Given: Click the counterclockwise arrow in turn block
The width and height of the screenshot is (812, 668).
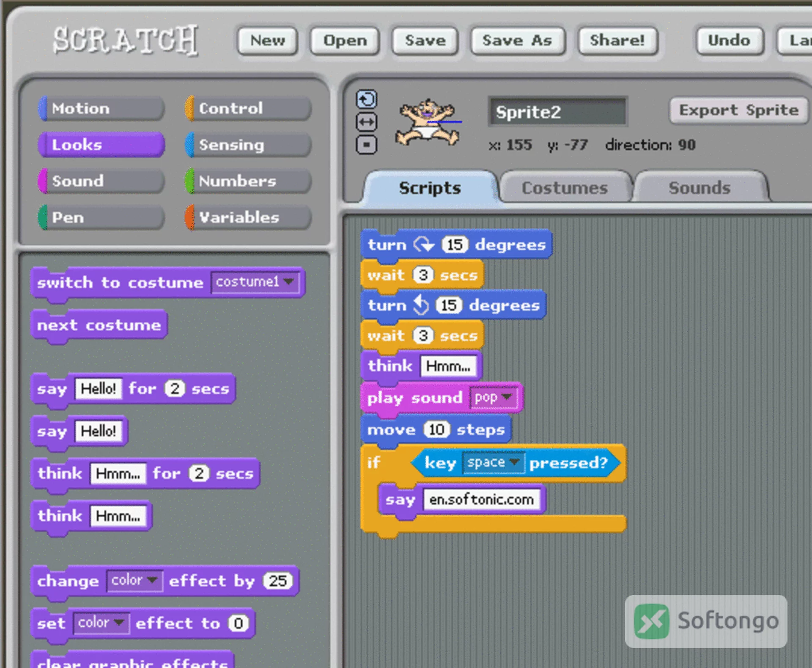Looking at the screenshot, I should (x=421, y=305).
